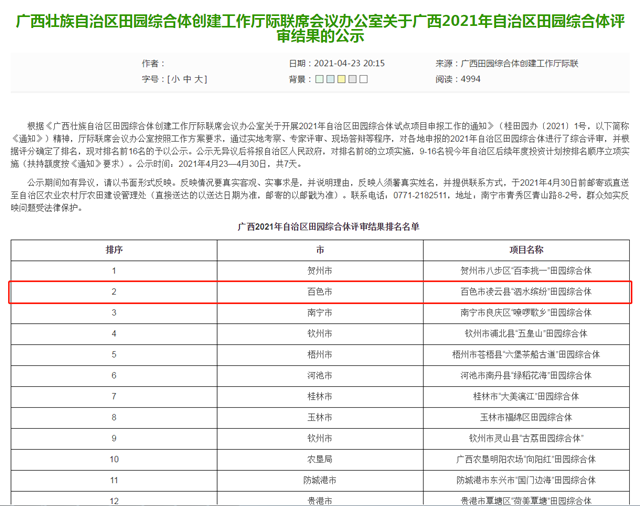Select the 百色市 city cell
Viewport: 640px width, 506px height.
tap(320, 292)
